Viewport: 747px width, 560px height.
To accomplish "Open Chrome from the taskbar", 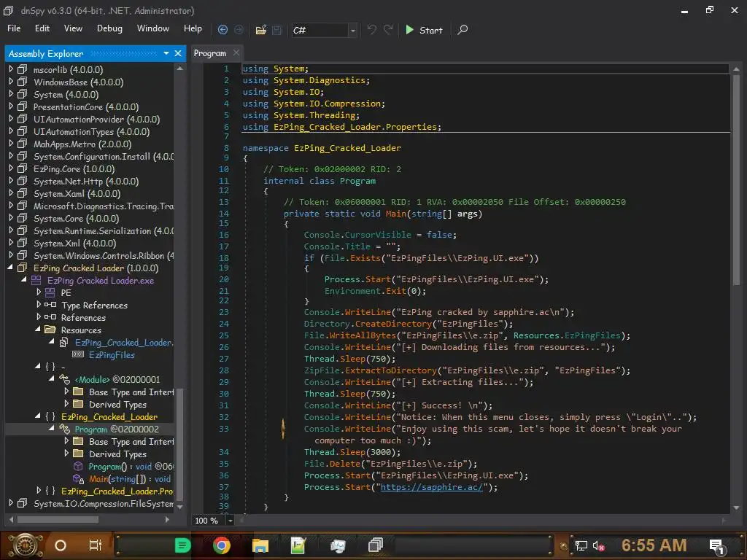I will point(222,545).
